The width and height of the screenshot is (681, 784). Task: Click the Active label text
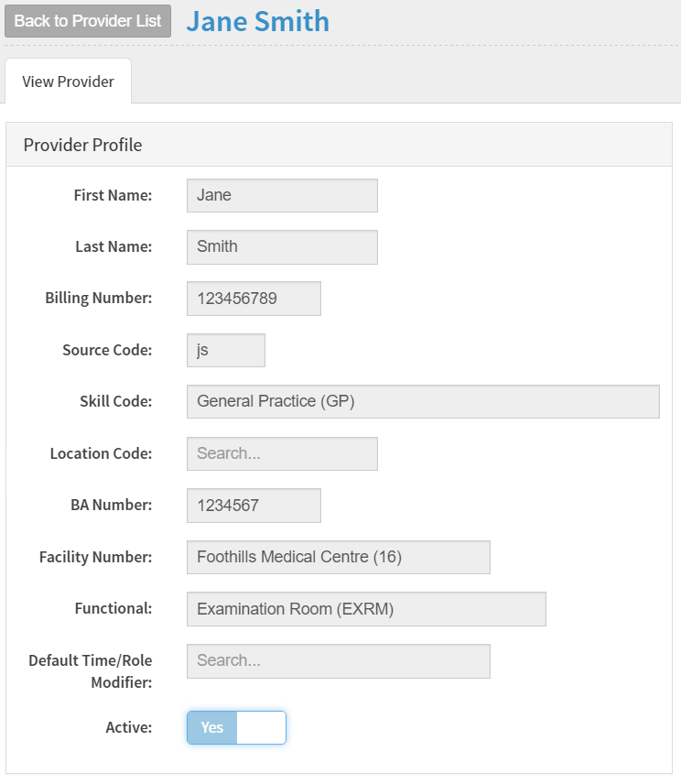pos(128,727)
